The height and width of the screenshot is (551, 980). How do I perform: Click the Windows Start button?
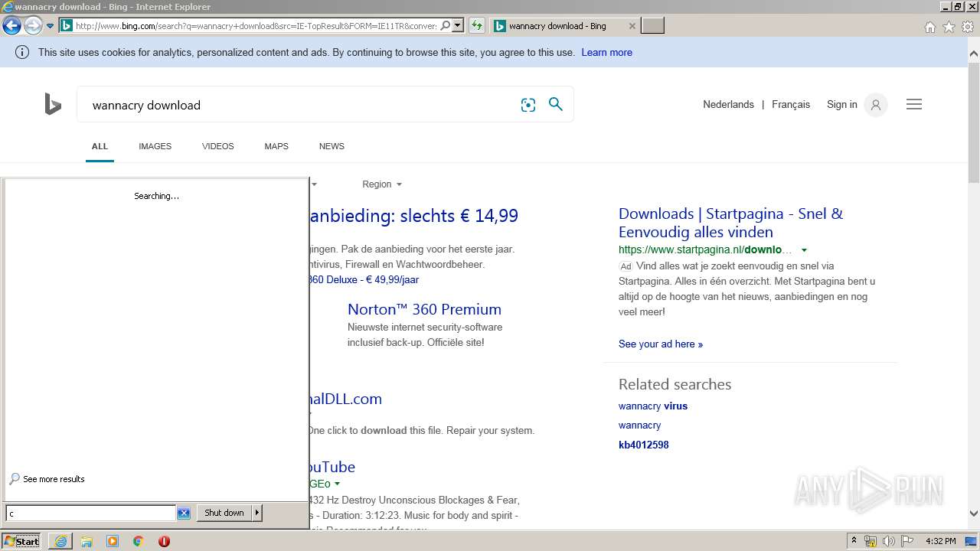[x=21, y=541]
